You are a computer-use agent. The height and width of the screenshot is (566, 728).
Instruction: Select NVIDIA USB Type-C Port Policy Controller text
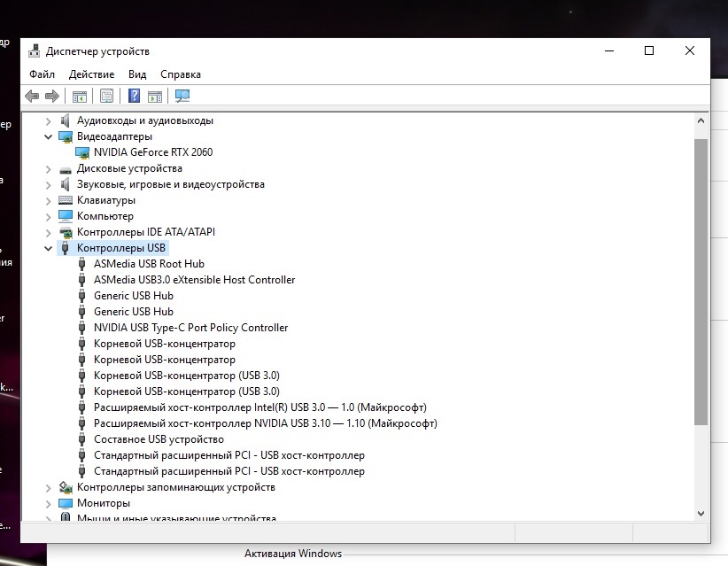pyautogui.click(x=190, y=328)
